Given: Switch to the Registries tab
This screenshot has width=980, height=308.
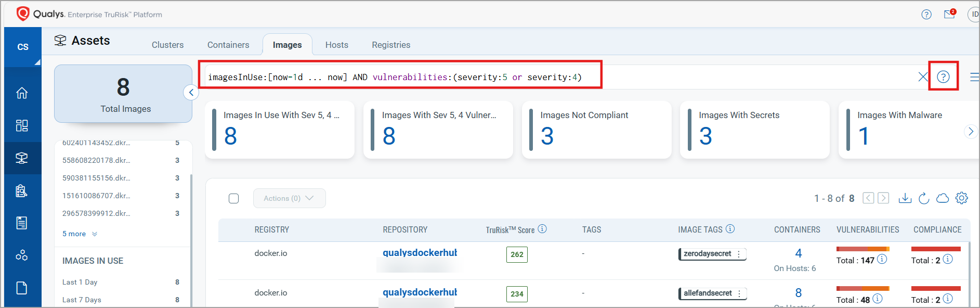Looking at the screenshot, I should click(391, 45).
